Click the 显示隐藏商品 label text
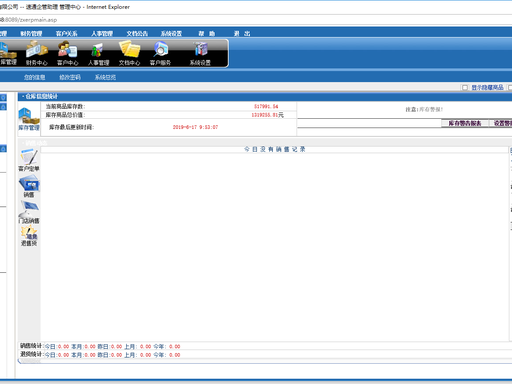Viewport: 512px width, 384px height. tap(487, 87)
